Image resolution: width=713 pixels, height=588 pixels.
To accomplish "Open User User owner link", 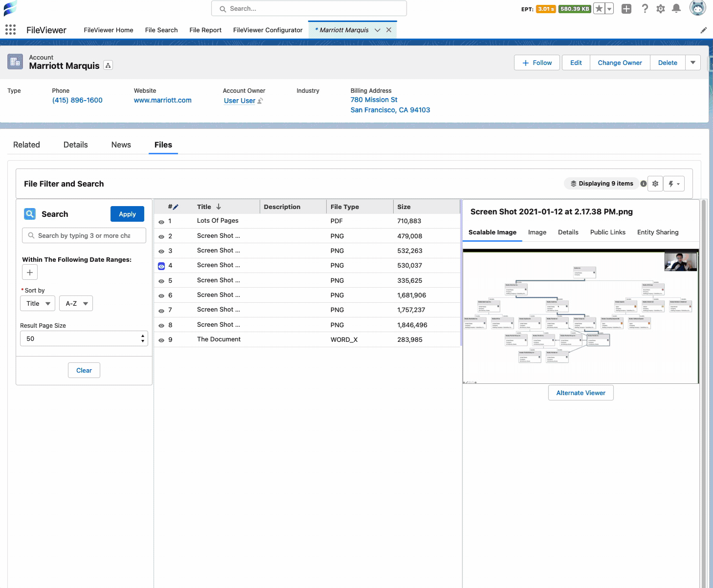I will tap(239, 101).
